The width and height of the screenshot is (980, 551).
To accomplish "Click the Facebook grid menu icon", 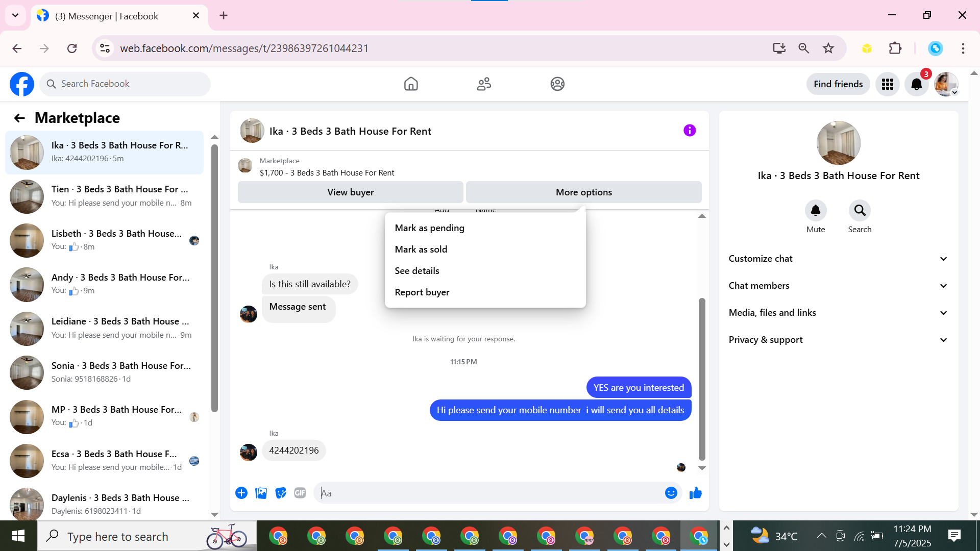I will pyautogui.click(x=887, y=84).
